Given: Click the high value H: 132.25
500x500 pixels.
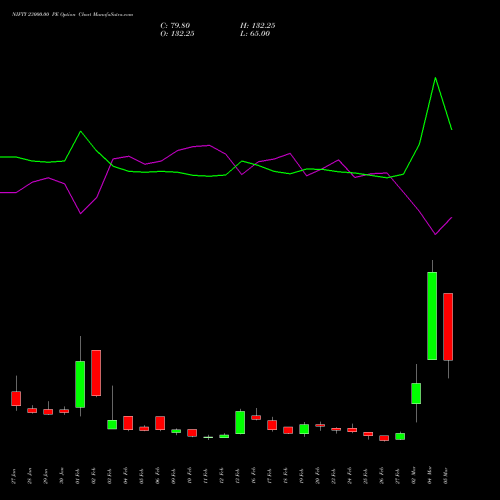Looking at the screenshot, I should [258, 26].
